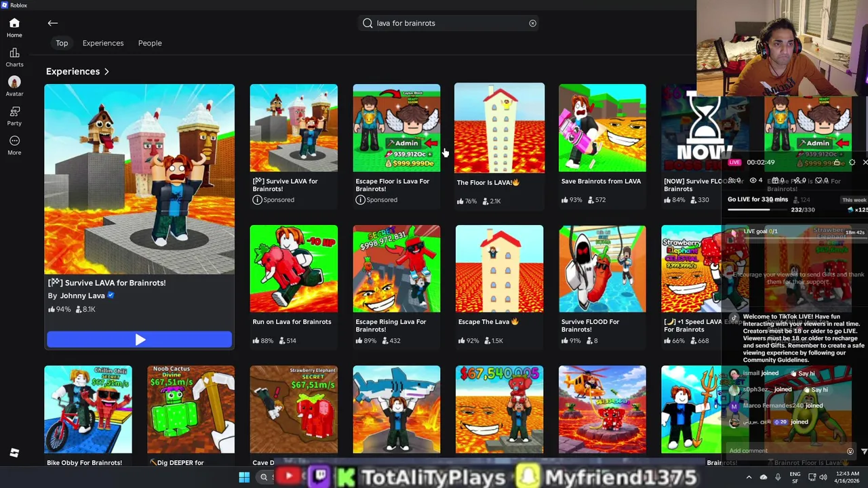The width and height of the screenshot is (868, 488).
Task: Open the $67,540,005 game thumbnail
Action: pos(499,409)
